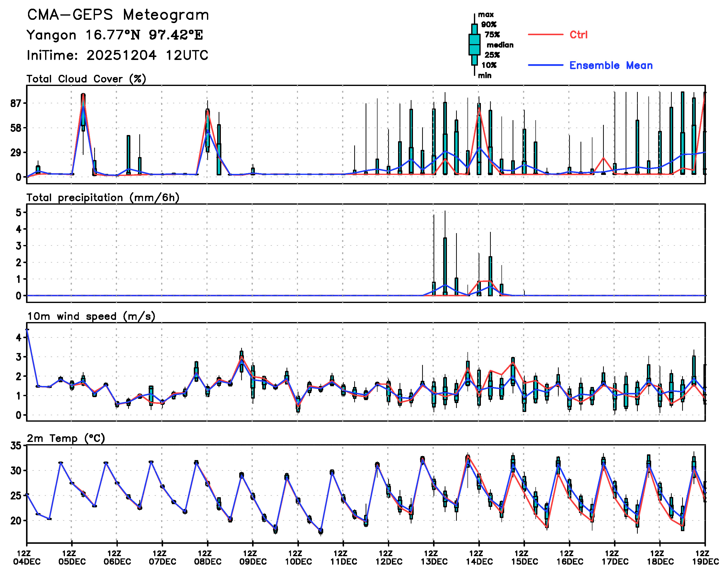Click the 35 tick on temperature axis
728x575 pixels.
pos(16,446)
